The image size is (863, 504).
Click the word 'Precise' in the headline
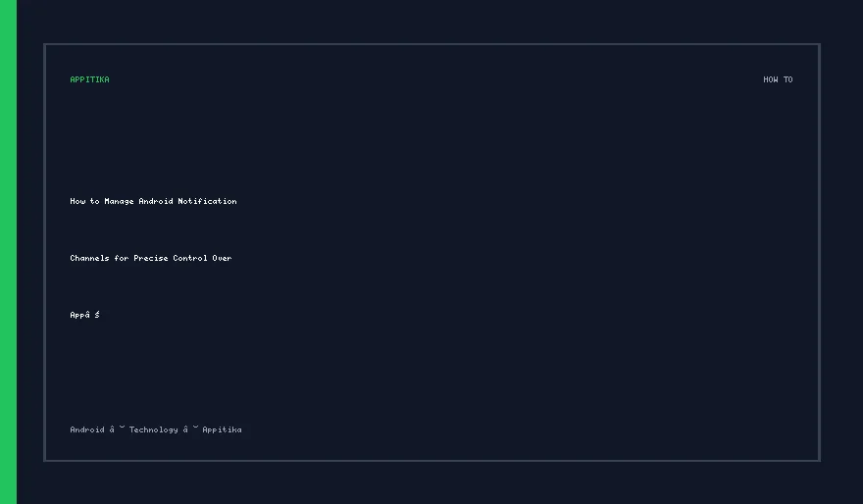(x=151, y=258)
